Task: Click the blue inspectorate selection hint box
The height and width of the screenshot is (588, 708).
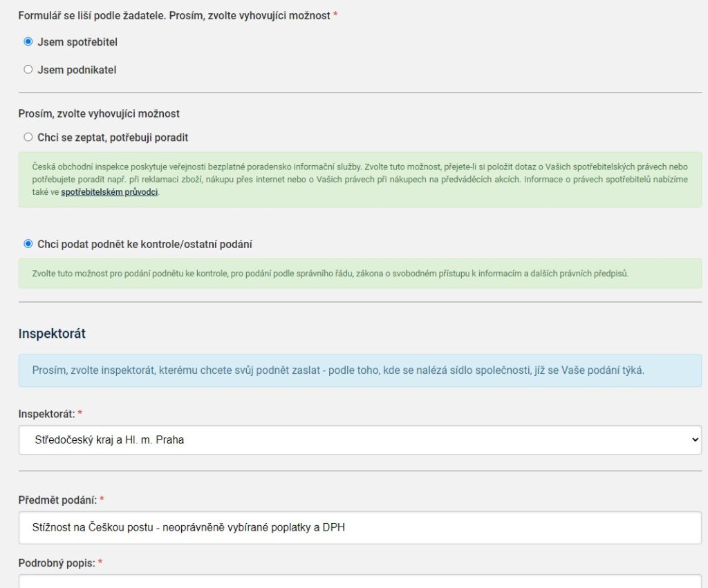Action: (x=360, y=370)
